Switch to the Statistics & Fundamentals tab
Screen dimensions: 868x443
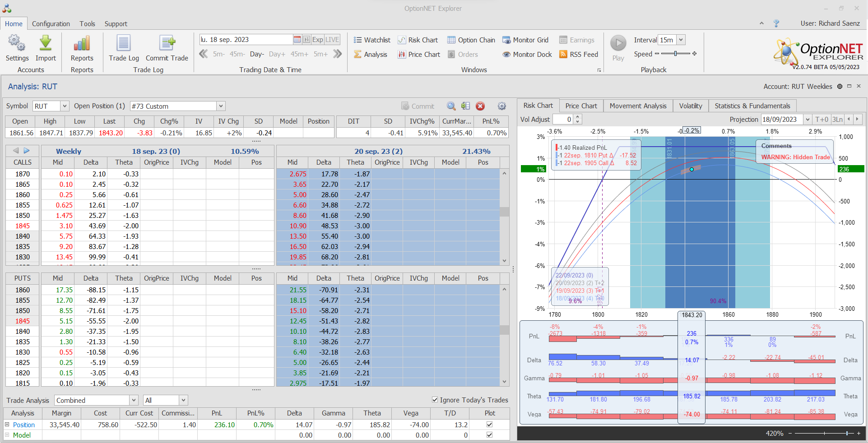click(752, 106)
